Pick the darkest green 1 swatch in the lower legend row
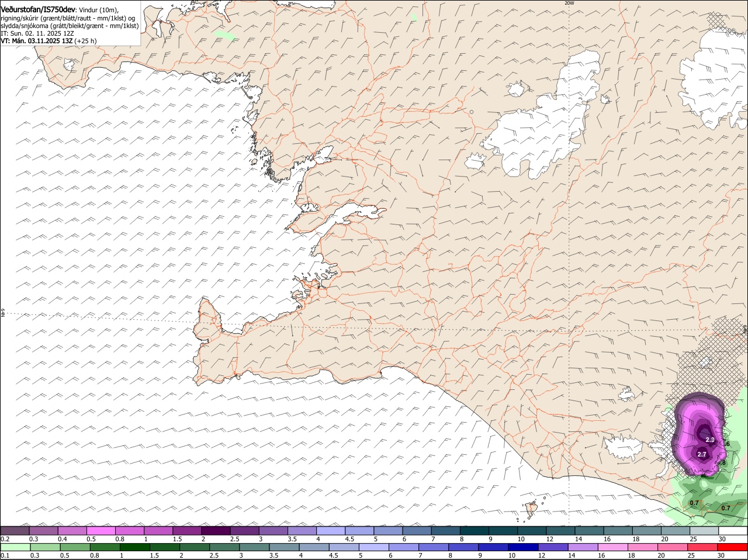748x560 pixels. click(135, 547)
